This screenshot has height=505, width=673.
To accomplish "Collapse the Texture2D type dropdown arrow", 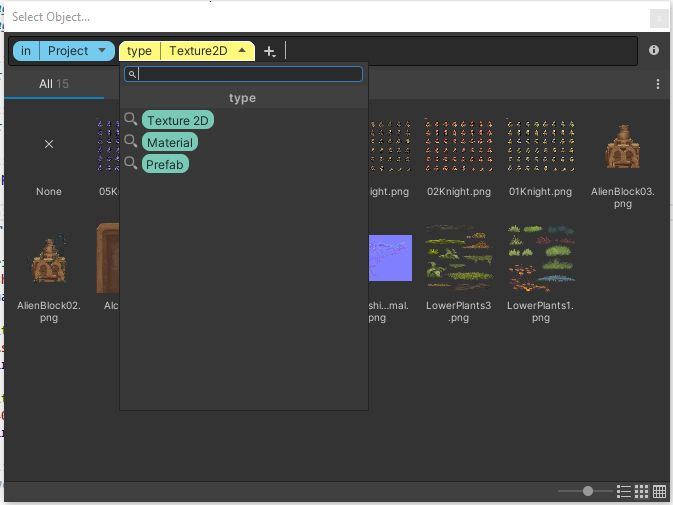I will click(241, 51).
